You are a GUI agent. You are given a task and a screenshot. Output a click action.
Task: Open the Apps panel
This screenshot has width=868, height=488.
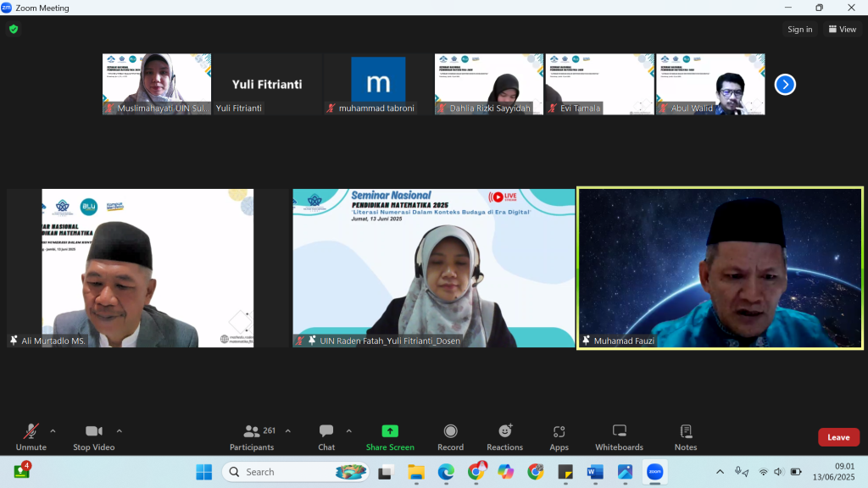(559, 436)
